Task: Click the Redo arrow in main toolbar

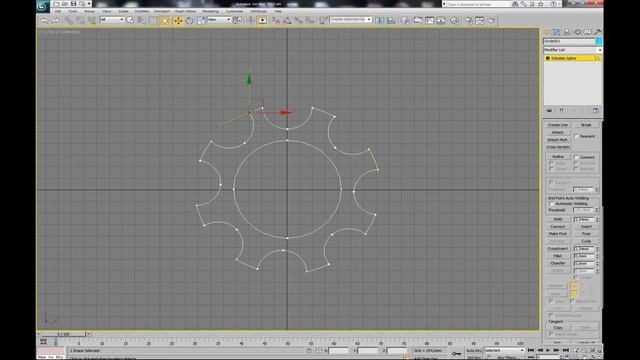Action: pyautogui.click(x=55, y=20)
